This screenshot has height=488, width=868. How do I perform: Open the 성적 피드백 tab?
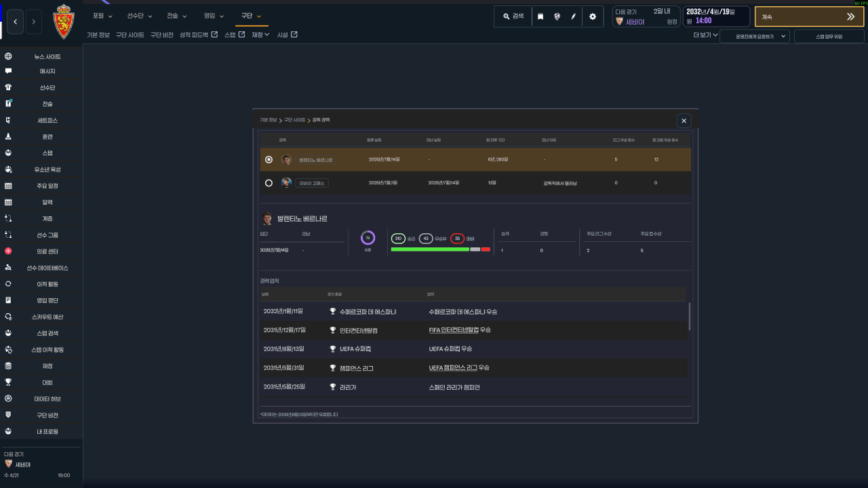pos(199,35)
